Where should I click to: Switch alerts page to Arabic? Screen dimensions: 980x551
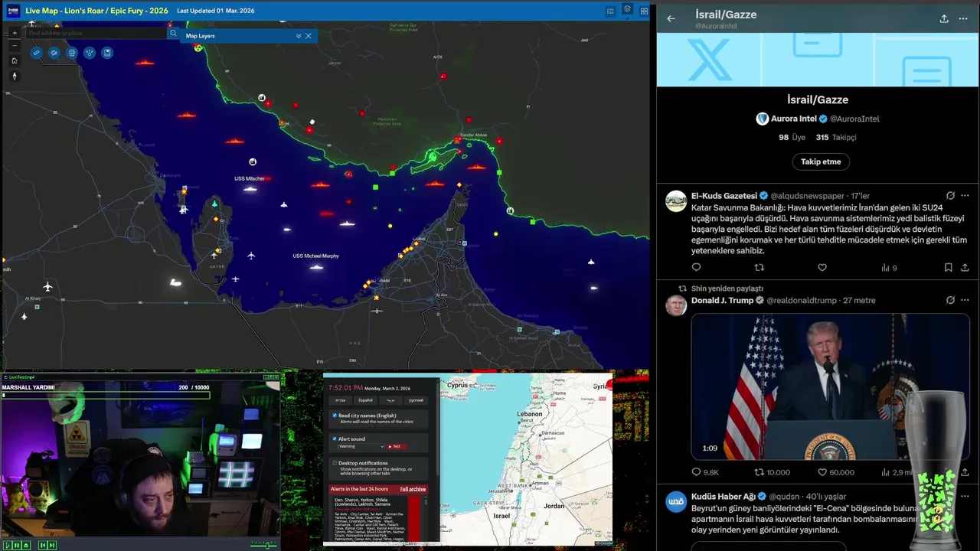390,400
